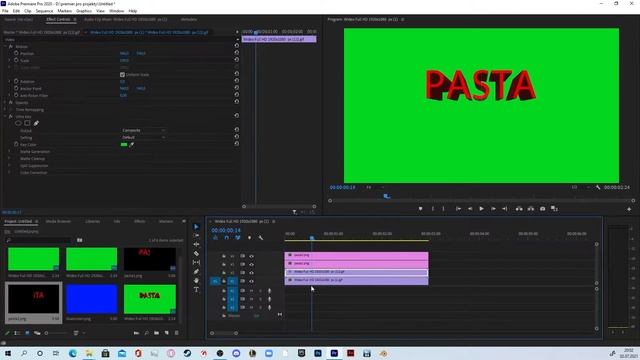Click the Key Color green swatch

[124, 144]
